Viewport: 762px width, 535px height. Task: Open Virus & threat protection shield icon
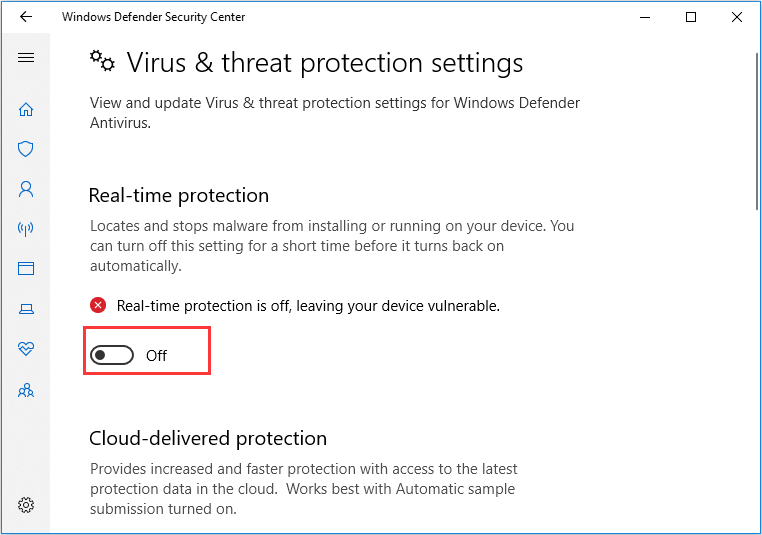point(26,149)
